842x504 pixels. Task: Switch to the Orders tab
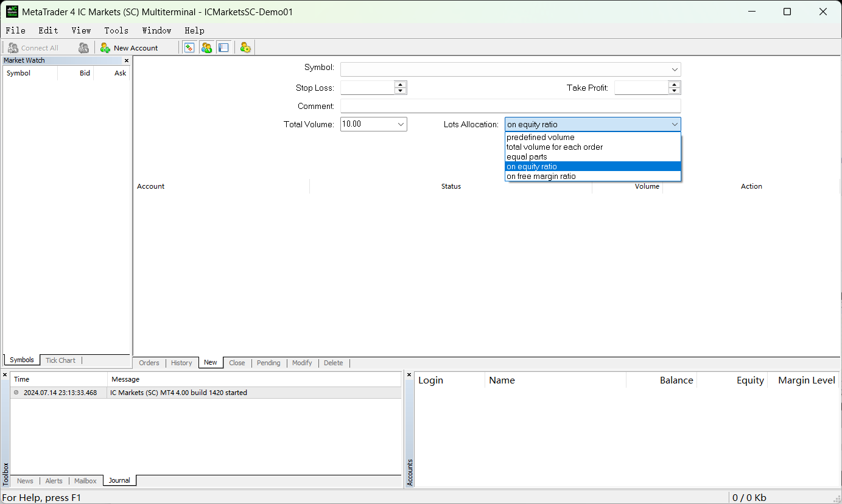(x=149, y=363)
